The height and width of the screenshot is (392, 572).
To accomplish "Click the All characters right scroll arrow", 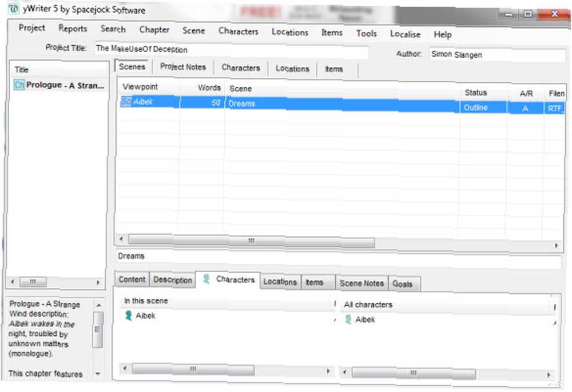I will tap(549, 375).
